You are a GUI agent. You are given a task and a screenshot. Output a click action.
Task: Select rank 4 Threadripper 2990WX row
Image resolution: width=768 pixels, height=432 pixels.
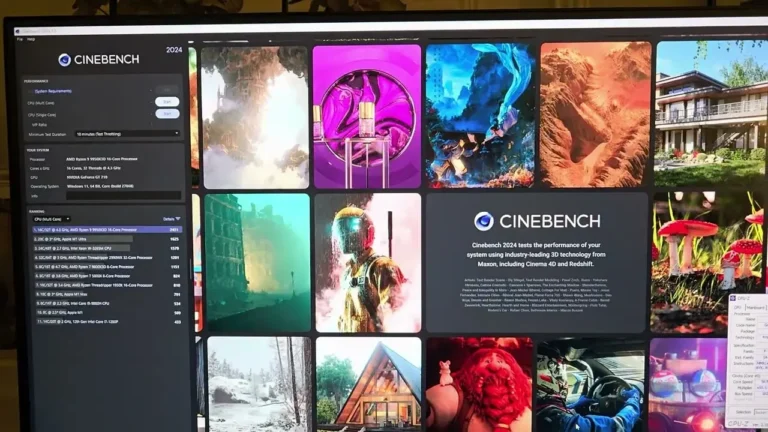point(107,258)
